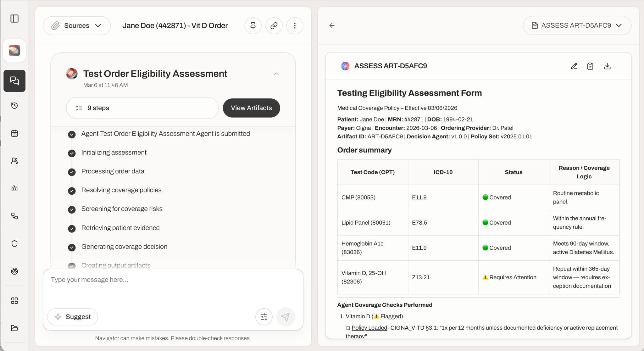Image resolution: width=644 pixels, height=351 pixels.
Task: Click the Hemoglobin A1c (83036) cell
Action: click(x=373, y=248)
